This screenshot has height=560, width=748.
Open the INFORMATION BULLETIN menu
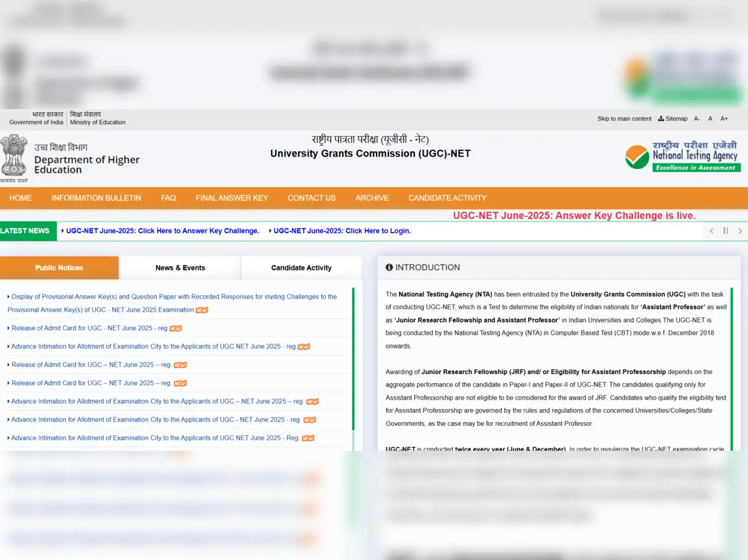click(96, 198)
